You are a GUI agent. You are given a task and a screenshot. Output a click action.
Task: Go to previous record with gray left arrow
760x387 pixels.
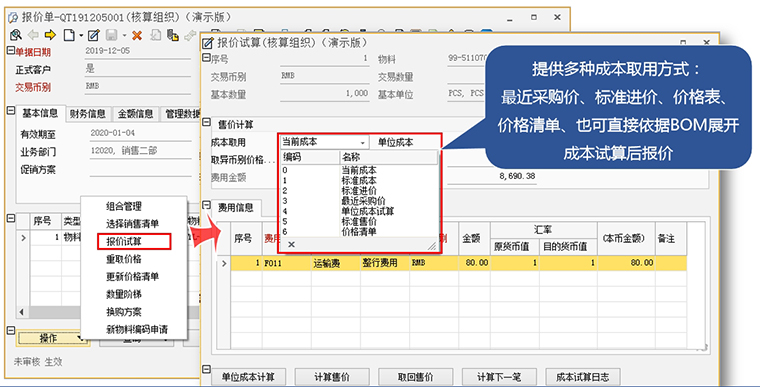coord(33,35)
